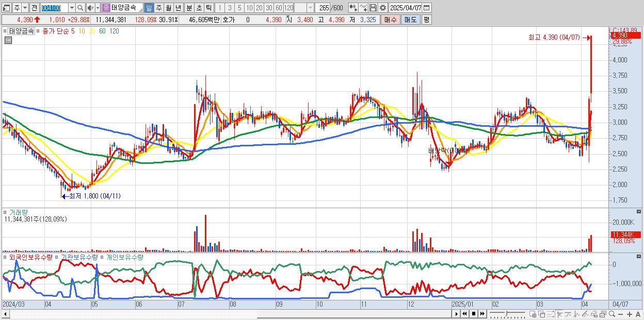Select the 년 yearly period button
Viewport: 644px width, 320px height.
point(178,8)
